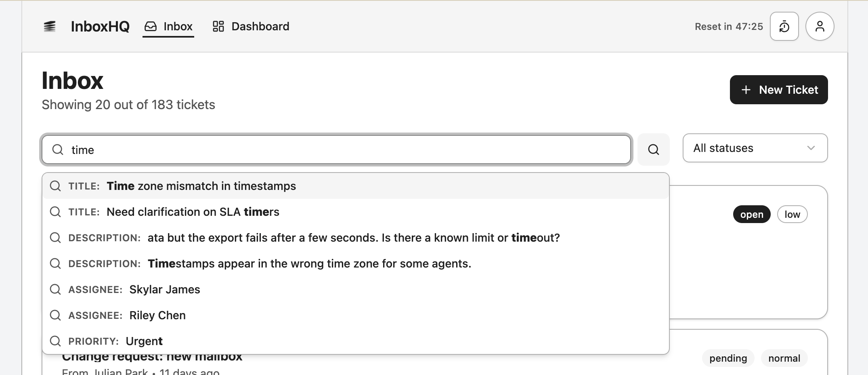Click the magnifier icon inside the search field

tap(58, 150)
